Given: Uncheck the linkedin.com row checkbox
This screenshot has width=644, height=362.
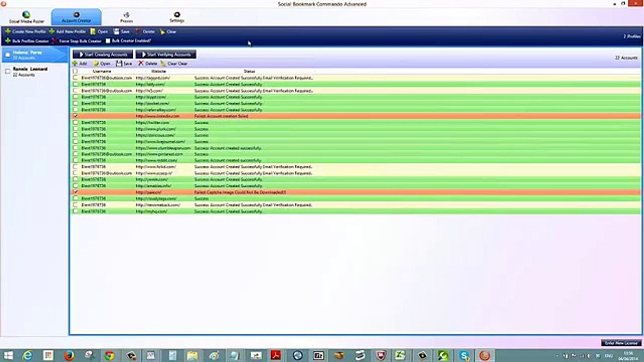Looking at the screenshot, I should tap(75, 116).
